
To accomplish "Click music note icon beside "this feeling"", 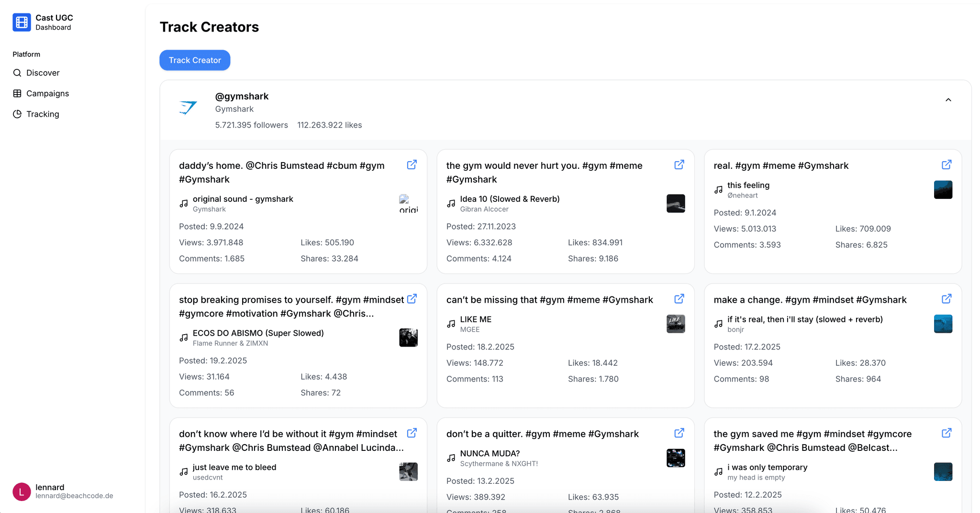I will click(x=718, y=189).
